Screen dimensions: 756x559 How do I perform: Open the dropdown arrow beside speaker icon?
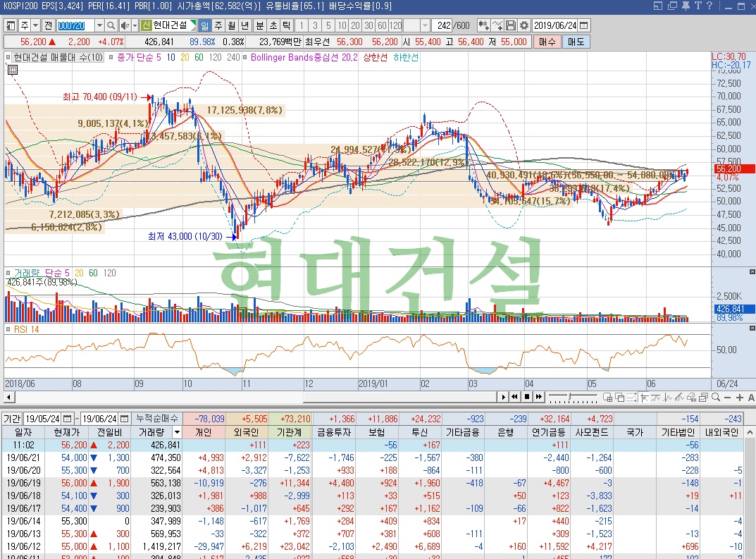click(135, 25)
